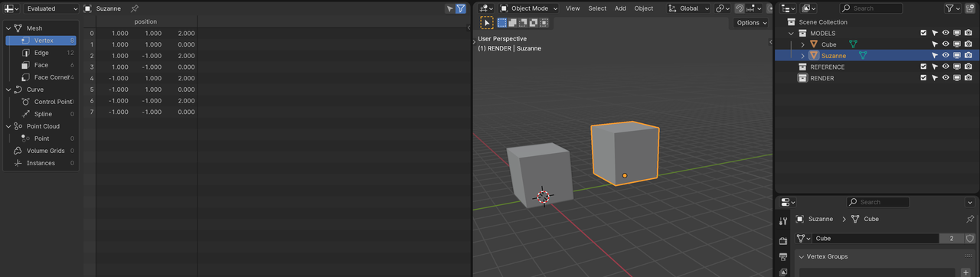
Task: Open the Object Mode dropdown
Action: click(529, 8)
